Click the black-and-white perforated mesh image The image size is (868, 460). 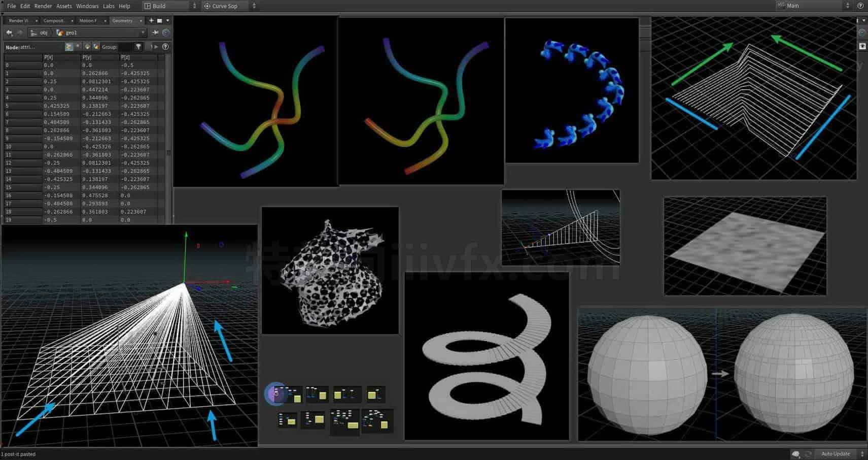(330, 270)
